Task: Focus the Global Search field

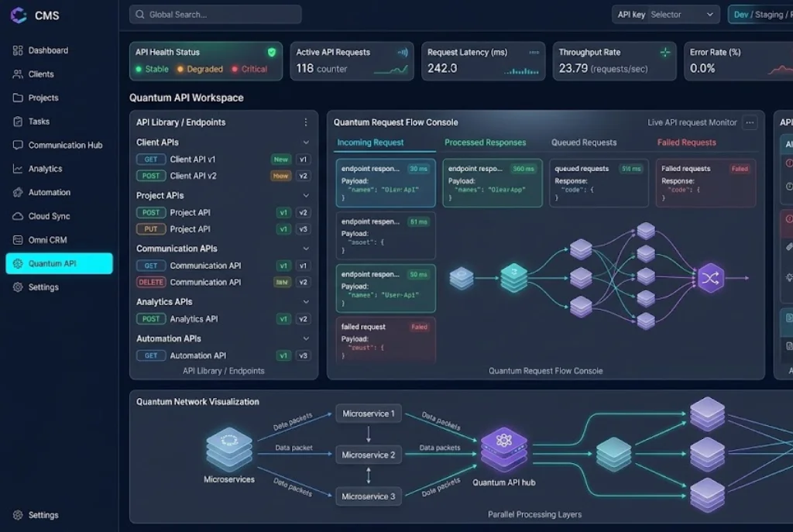Action: coord(215,15)
